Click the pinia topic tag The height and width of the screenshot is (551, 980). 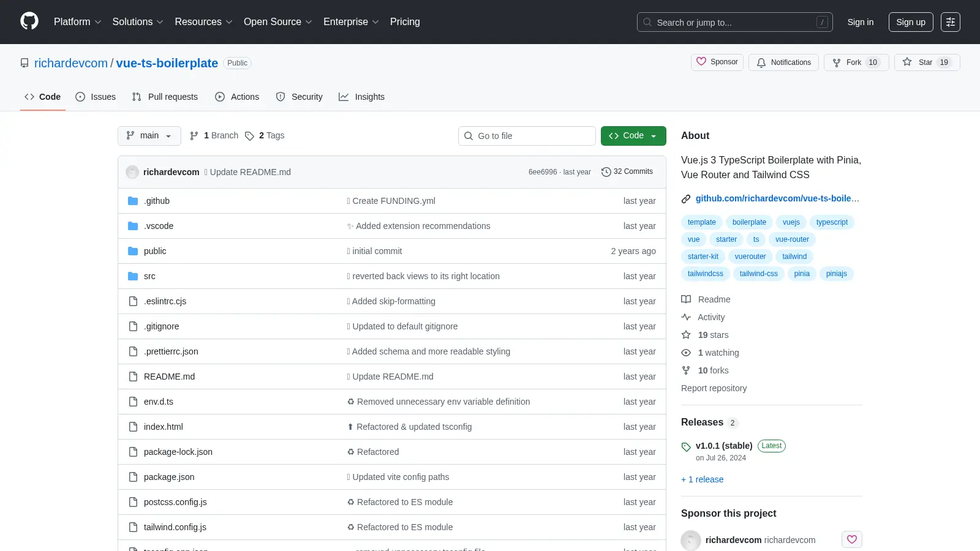click(802, 274)
